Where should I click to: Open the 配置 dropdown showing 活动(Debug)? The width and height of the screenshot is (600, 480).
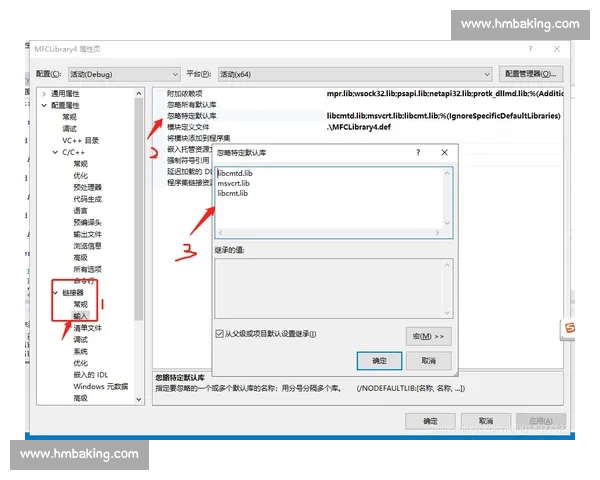tap(124, 74)
